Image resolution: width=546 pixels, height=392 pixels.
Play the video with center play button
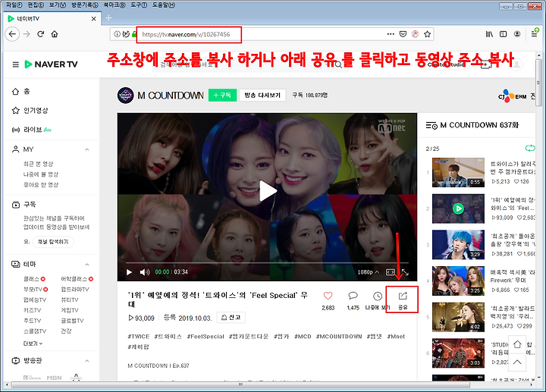pos(268,191)
